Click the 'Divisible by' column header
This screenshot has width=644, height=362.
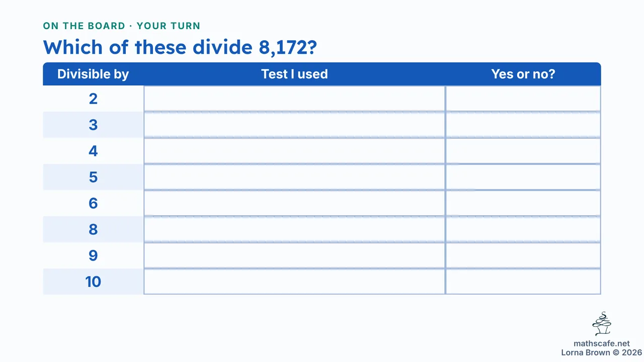93,74
